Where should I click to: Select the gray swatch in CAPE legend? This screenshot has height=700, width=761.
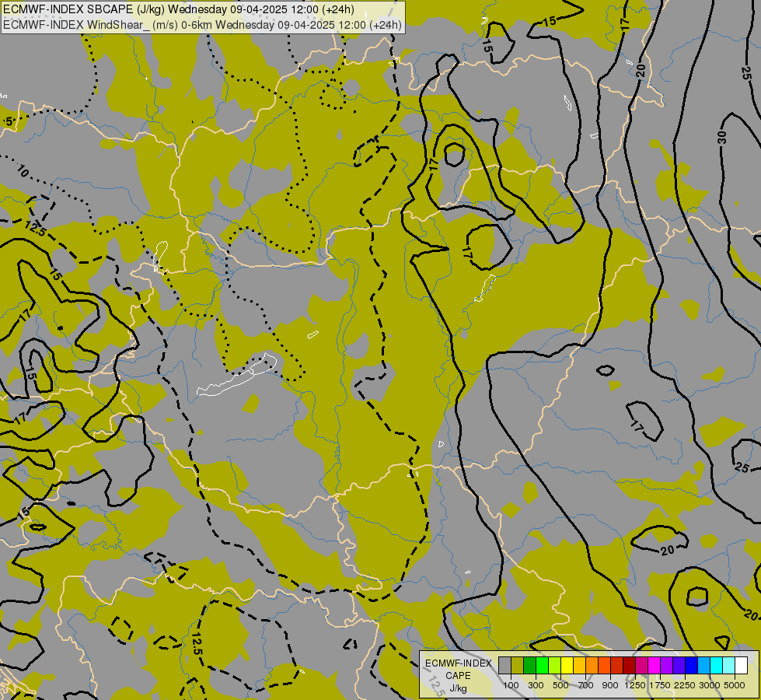coord(504,665)
